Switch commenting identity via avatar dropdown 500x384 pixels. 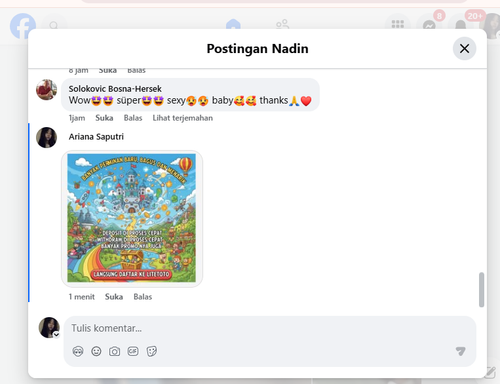click(49, 328)
